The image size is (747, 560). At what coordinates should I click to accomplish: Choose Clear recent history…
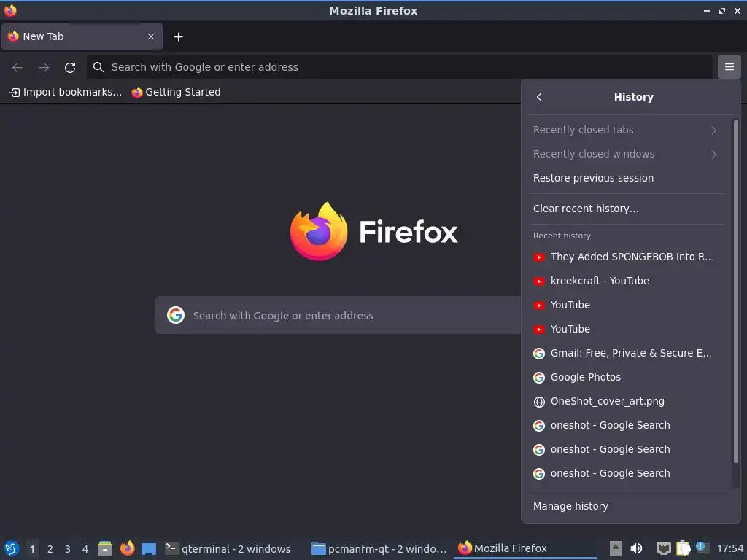pos(625,209)
